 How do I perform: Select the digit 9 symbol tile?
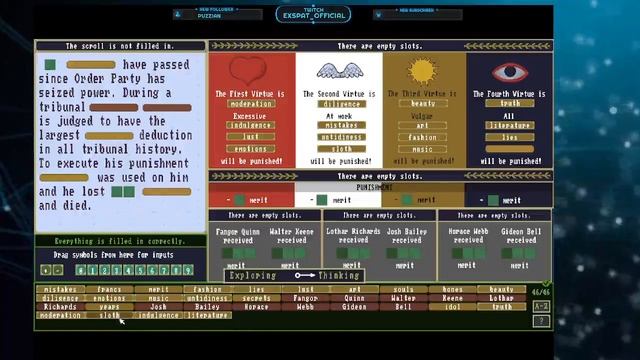coord(188,270)
